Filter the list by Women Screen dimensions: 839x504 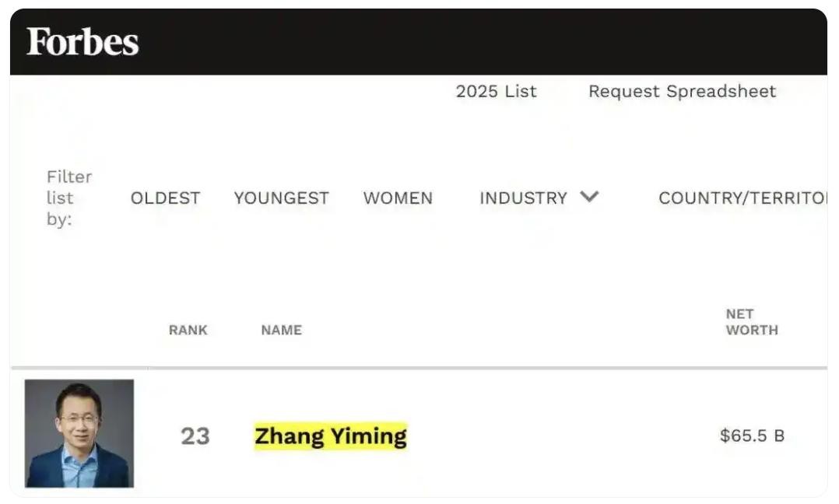pos(398,198)
